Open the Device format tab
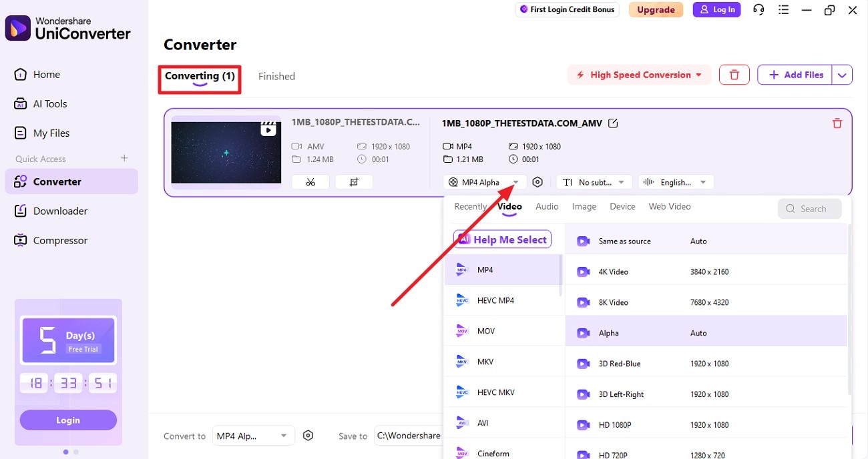Image resolution: width=868 pixels, height=459 pixels. click(622, 207)
